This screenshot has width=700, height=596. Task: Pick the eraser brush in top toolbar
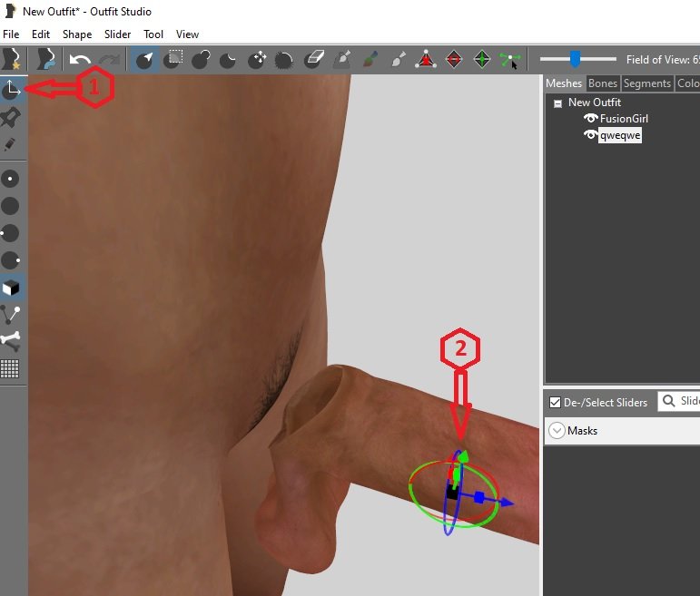pos(313,60)
